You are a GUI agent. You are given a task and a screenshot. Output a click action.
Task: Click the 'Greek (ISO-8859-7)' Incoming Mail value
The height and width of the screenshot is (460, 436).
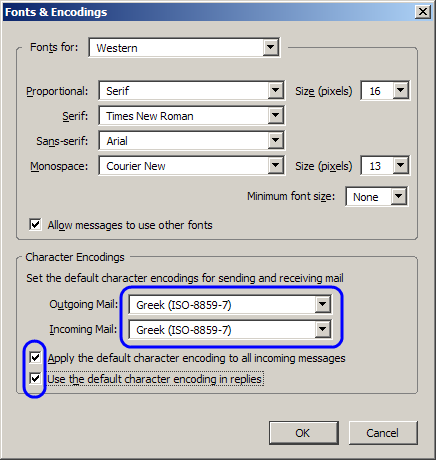(184, 330)
